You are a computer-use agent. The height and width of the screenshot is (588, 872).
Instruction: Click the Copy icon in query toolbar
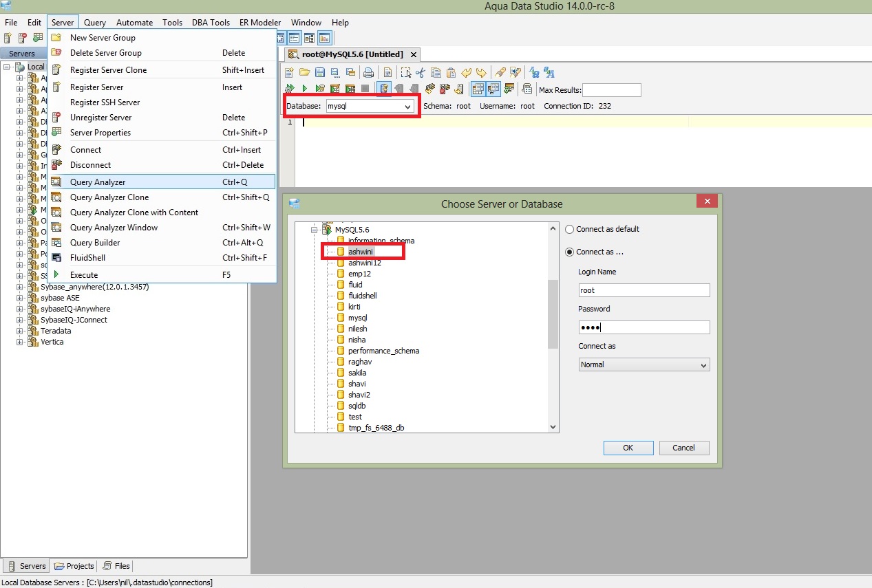click(436, 72)
